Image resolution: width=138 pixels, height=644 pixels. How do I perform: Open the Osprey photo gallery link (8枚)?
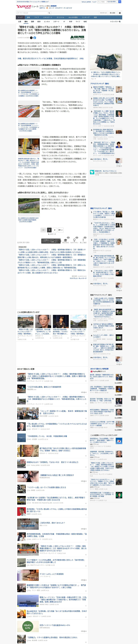51,58
